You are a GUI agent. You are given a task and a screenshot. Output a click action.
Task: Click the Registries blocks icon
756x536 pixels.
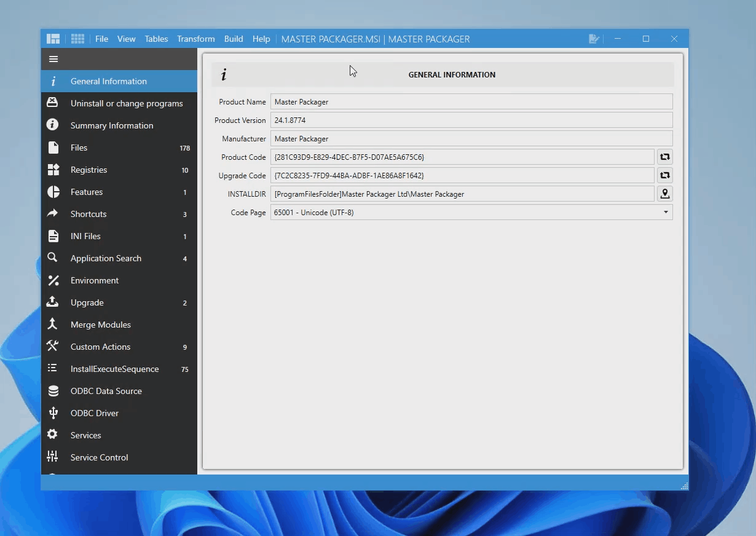[x=53, y=170]
